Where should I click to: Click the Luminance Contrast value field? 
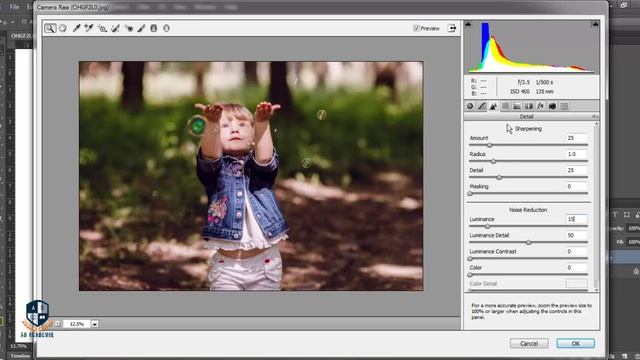576,251
